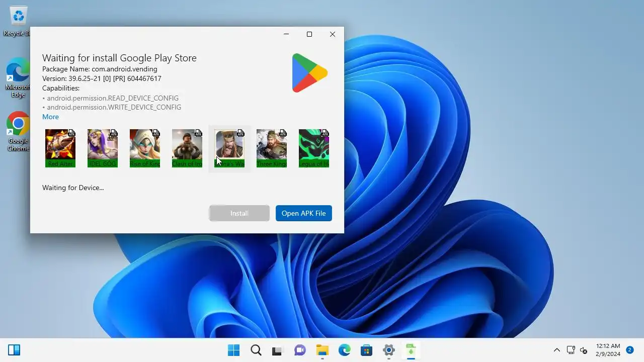Open Microsoft Store from the taskbar
The height and width of the screenshot is (362, 644).
tap(366, 350)
